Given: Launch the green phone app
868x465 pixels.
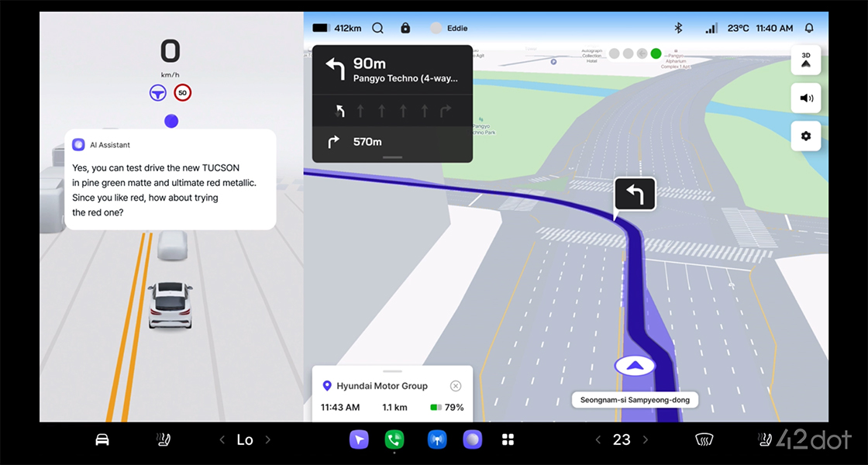Looking at the screenshot, I should point(394,439).
